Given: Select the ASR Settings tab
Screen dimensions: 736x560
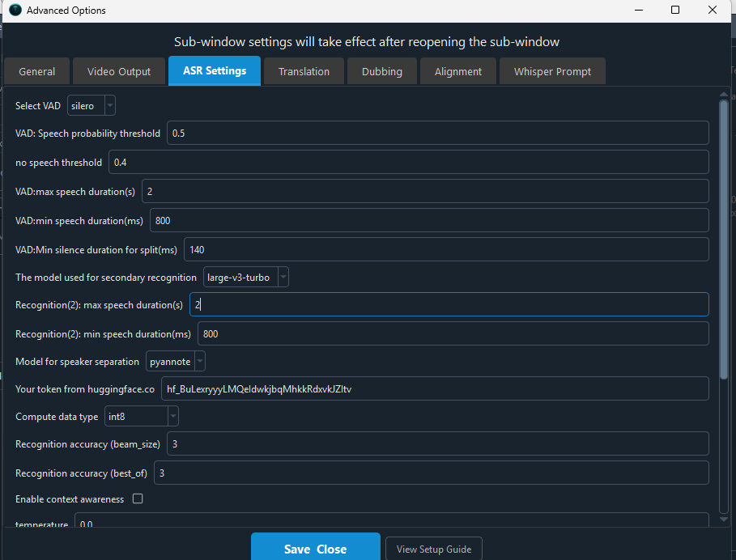Looking at the screenshot, I should click(x=215, y=71).
